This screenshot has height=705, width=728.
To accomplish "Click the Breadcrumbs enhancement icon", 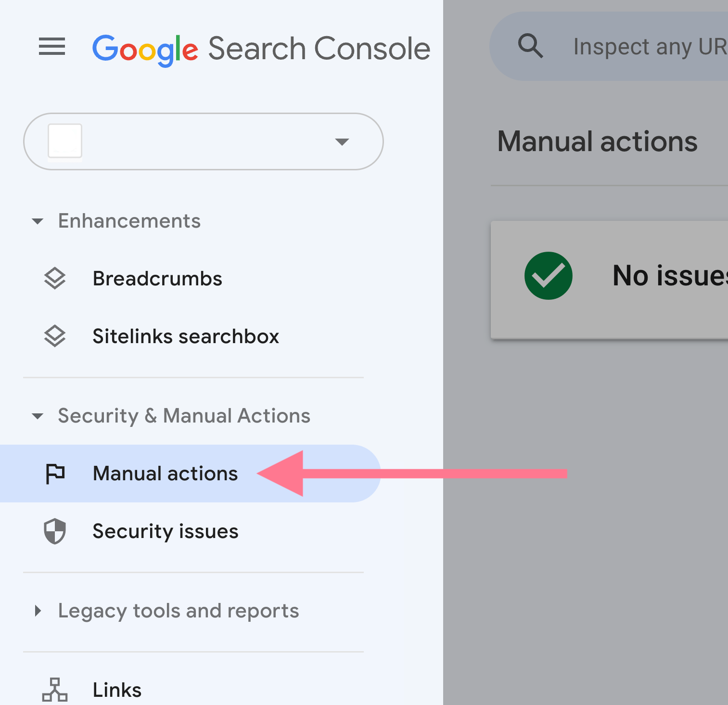I will (54, 278).
